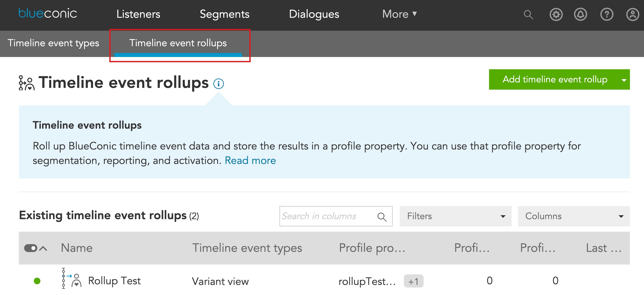
Task: Switch to Timeline event types tab
Action: click(x=53, y=43)
